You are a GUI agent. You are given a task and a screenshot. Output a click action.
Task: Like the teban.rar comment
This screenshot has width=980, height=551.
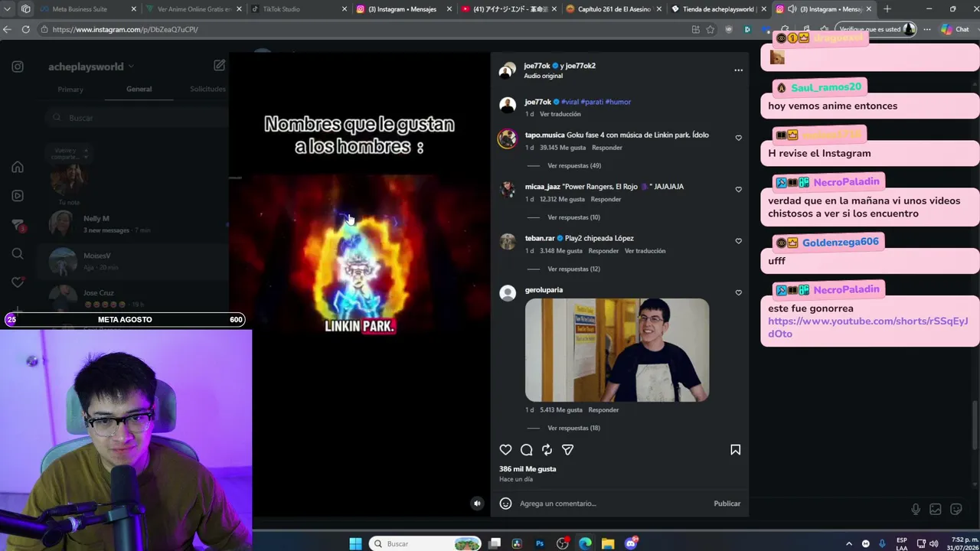(738, 241)
